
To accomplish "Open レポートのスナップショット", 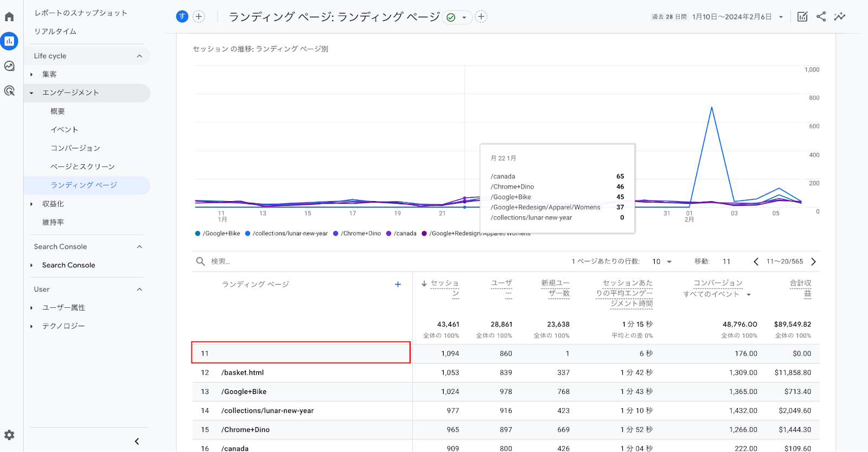I will (81, 13).
